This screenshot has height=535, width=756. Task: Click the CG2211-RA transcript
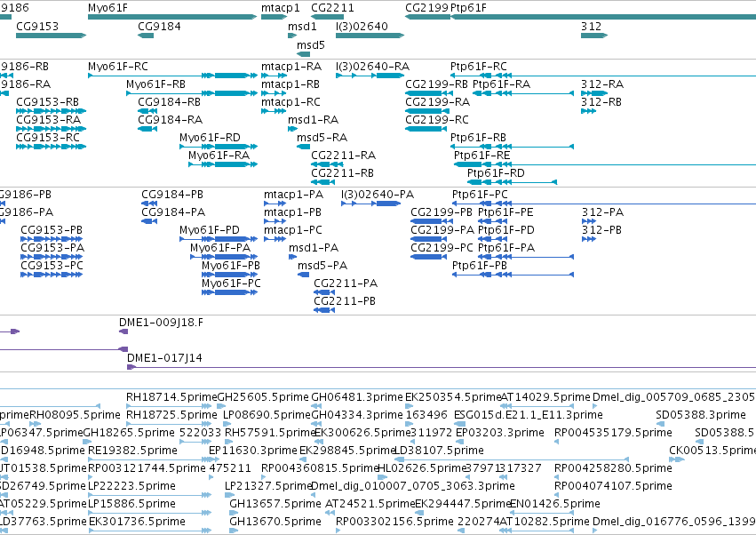327,164
